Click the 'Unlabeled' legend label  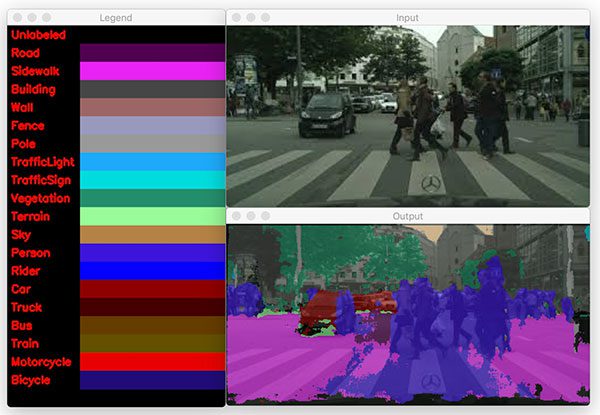point(38,35)
